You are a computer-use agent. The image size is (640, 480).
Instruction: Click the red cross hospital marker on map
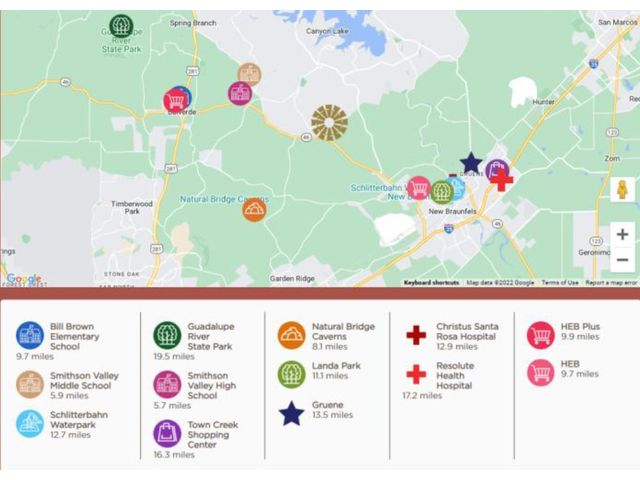click(x=502, y=180)
